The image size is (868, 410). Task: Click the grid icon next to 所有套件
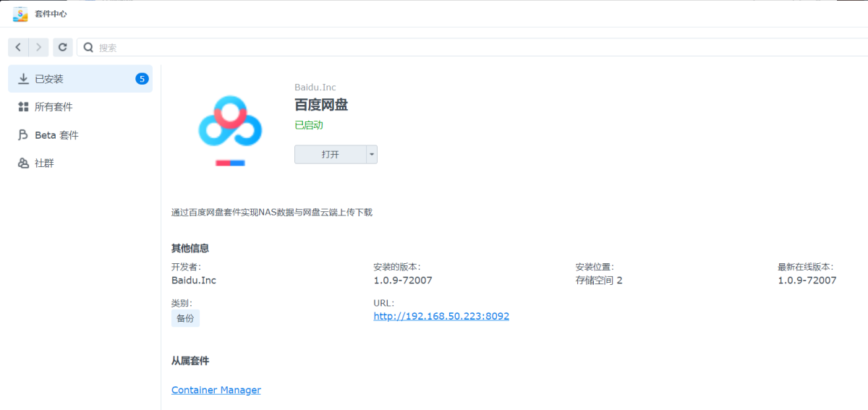click(x=23, y=107)
